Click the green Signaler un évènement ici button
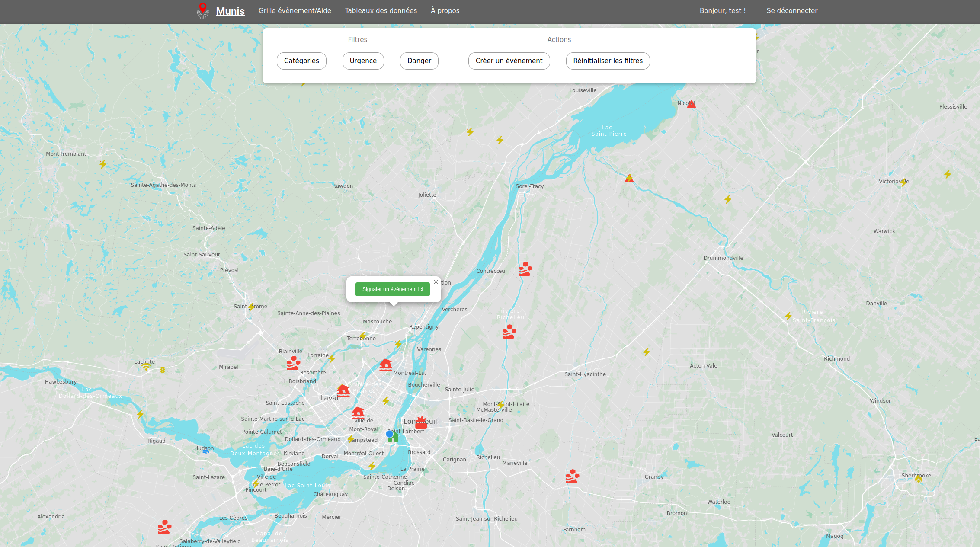 point(392,289)
